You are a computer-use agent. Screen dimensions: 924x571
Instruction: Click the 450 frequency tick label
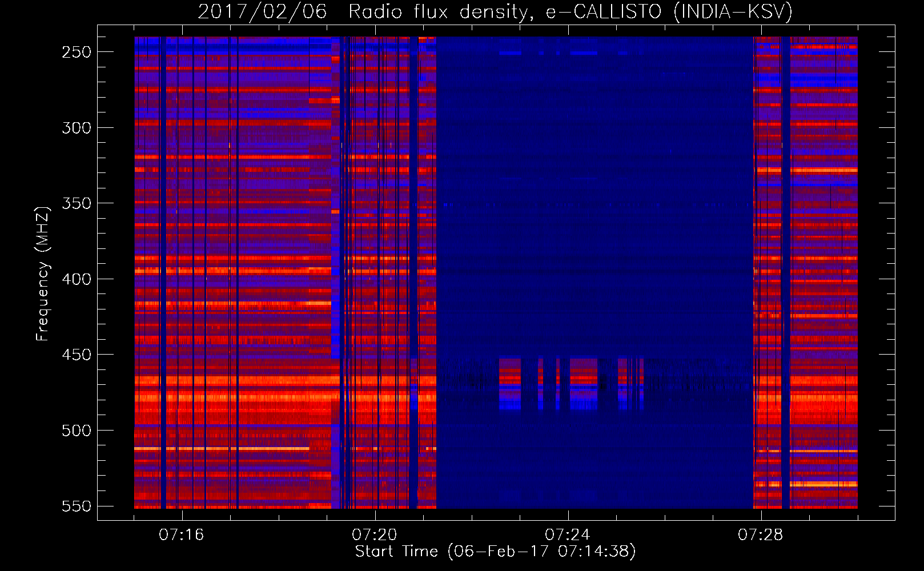[x=77, y=355]
